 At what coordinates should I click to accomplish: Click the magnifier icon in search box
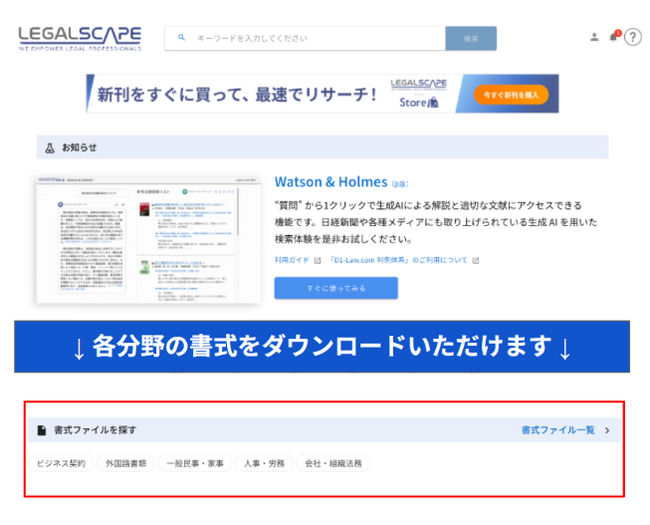click(x=181, y=38)
